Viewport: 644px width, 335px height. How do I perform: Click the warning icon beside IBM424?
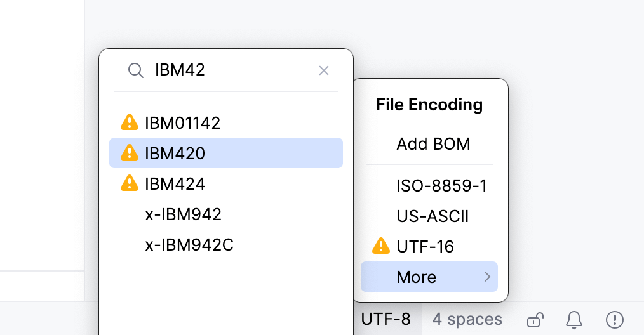point(130,183)
